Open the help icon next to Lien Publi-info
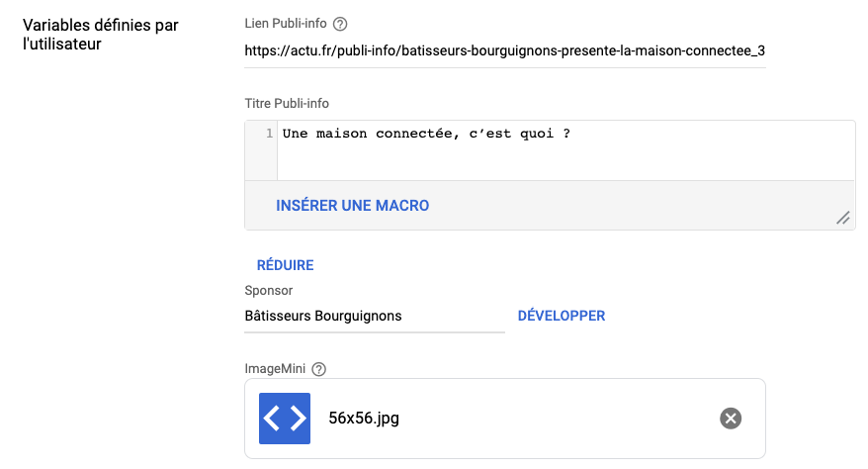This screenshot has height=469, width=868. (340, 24)
